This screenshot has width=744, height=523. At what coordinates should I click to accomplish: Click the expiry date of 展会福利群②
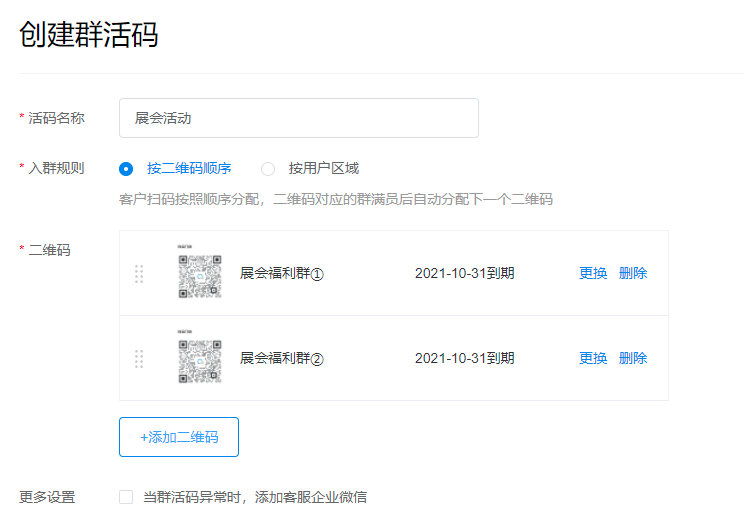[x=464, y=358]
